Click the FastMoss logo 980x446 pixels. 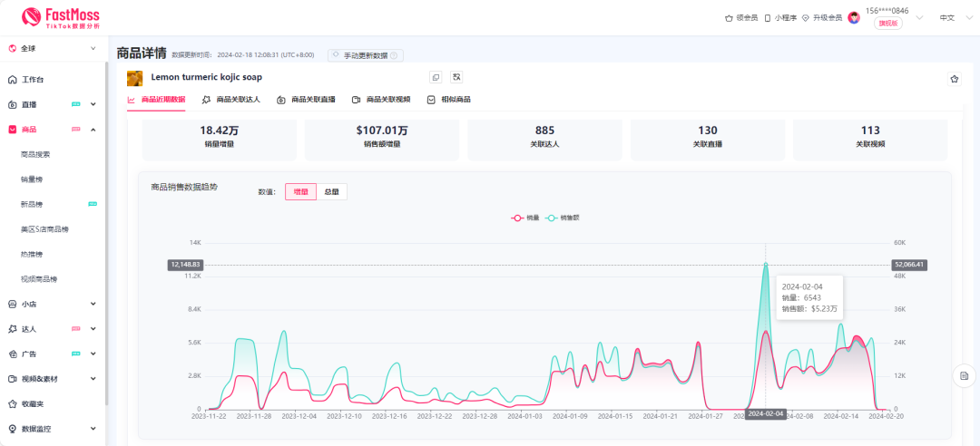60,17
